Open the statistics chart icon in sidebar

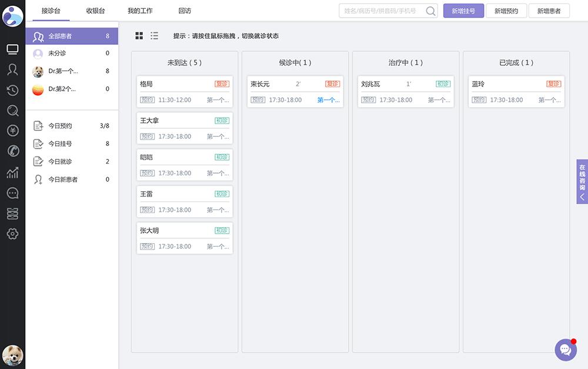(12, 171)
